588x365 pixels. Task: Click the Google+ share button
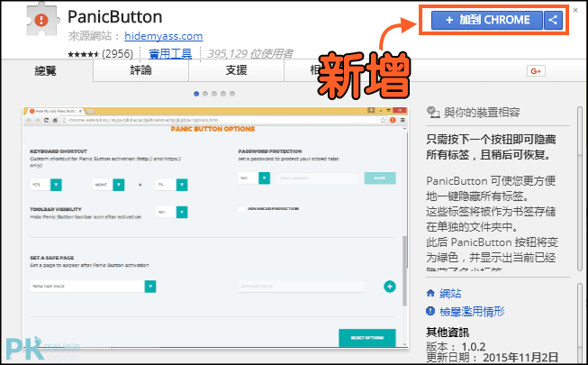click(x=536, y=71)
